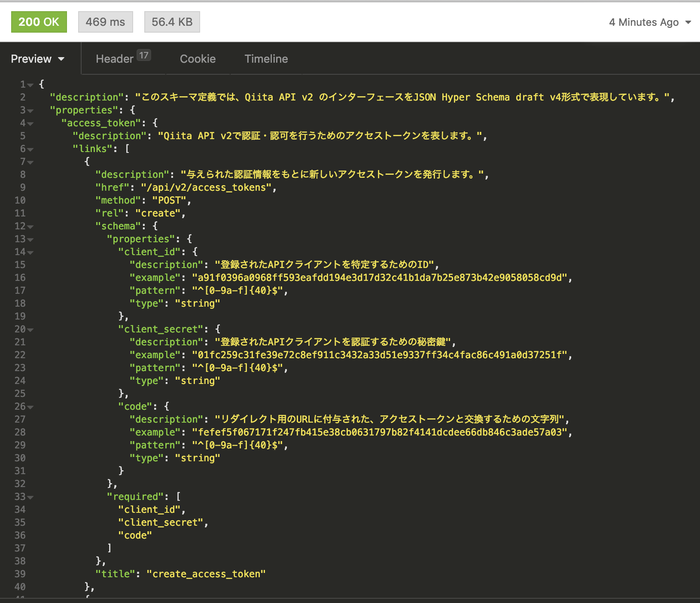This screenshot has width=700, height=603.
Task: Collapse the access_token fold at line 4
Action: click(x=30, y=124)
